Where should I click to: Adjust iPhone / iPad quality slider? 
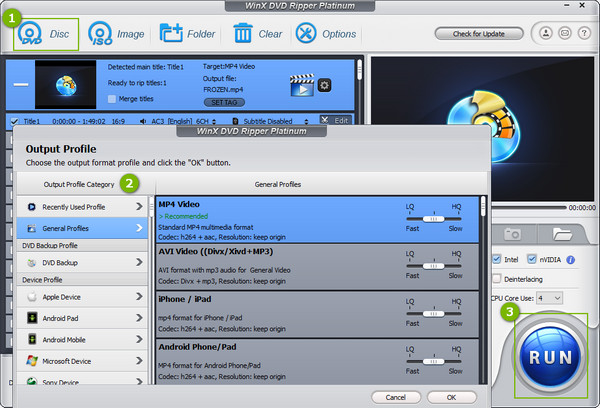[434, 314]
